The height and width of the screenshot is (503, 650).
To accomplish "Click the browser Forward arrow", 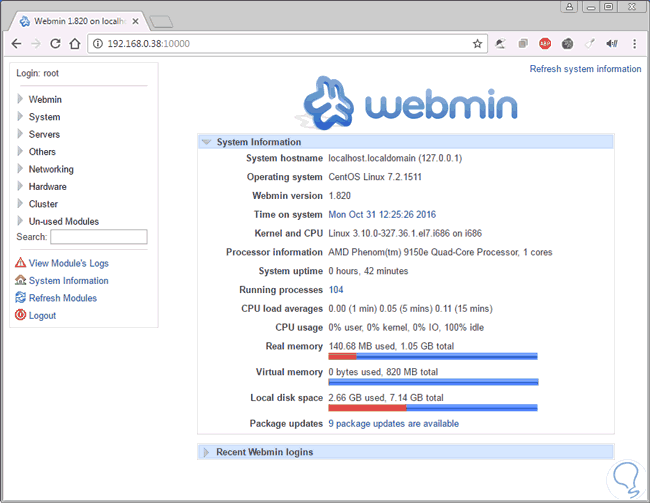I will pos(36,44).
